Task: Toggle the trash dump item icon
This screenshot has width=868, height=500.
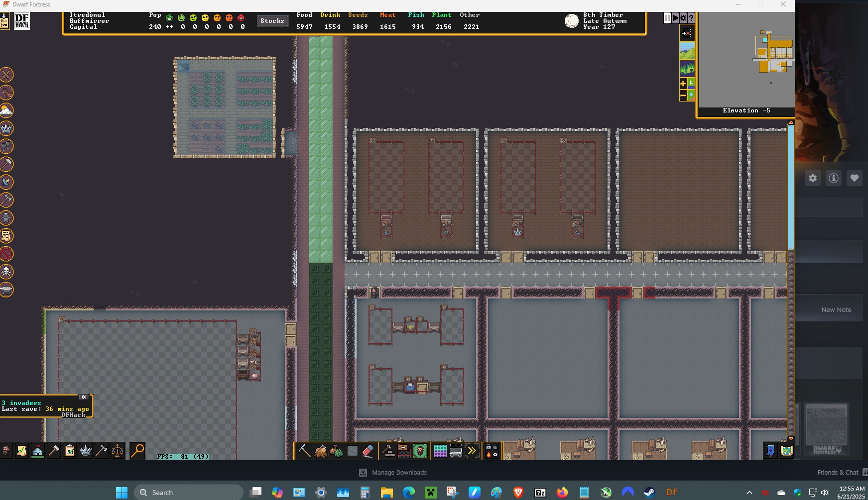Action: pyautogui.click(x=495, y=447)
